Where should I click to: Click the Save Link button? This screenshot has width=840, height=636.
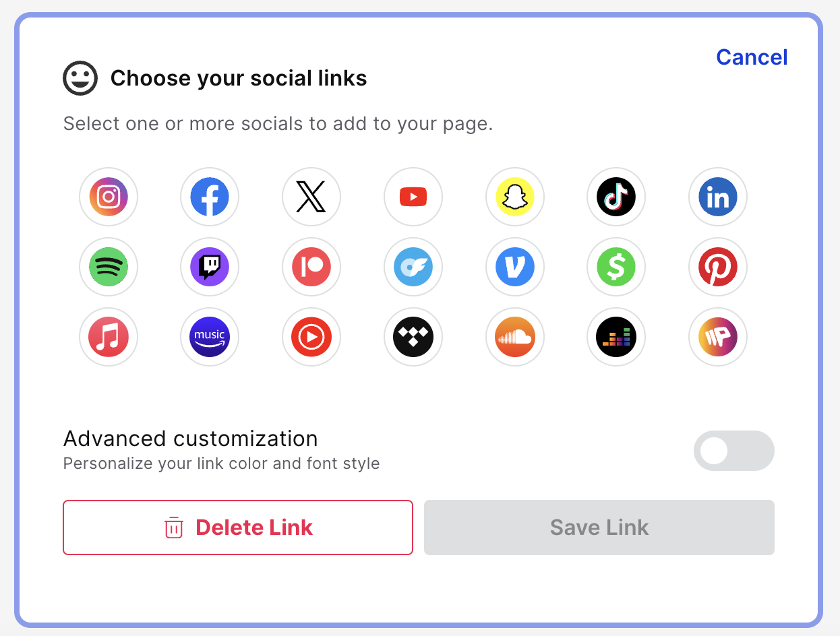(x=599, y=528)
